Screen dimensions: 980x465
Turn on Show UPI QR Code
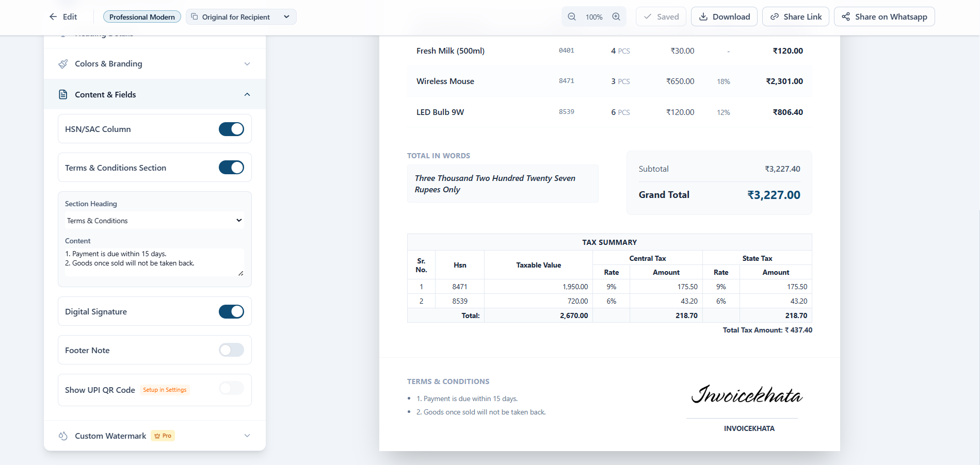[x=231, y=388]
